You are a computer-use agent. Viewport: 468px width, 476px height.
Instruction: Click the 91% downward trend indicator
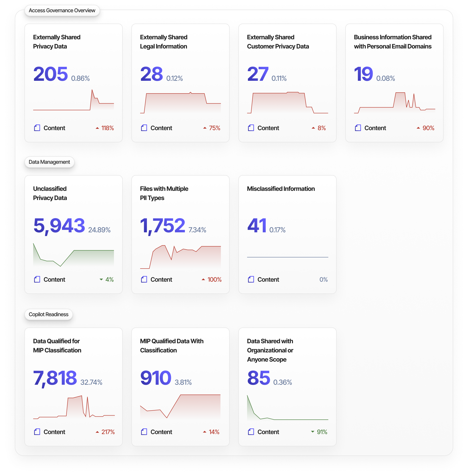[319, 432]
